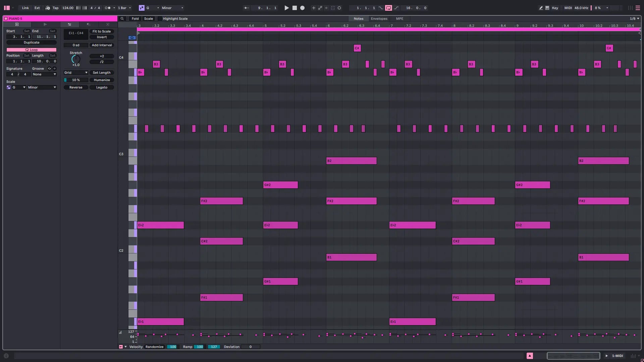Open the Groove None dropdown
The height and width of the screenshot is (362, 644).
pyautogui.click(x=44, y=74)
